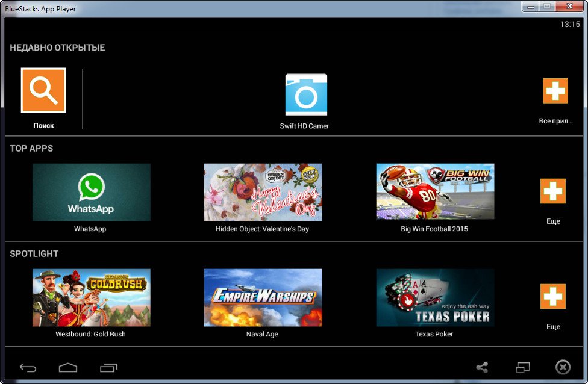Open Empire Warships banner
The height and width of the screenshot is (384, 588).
coord(263,297)
